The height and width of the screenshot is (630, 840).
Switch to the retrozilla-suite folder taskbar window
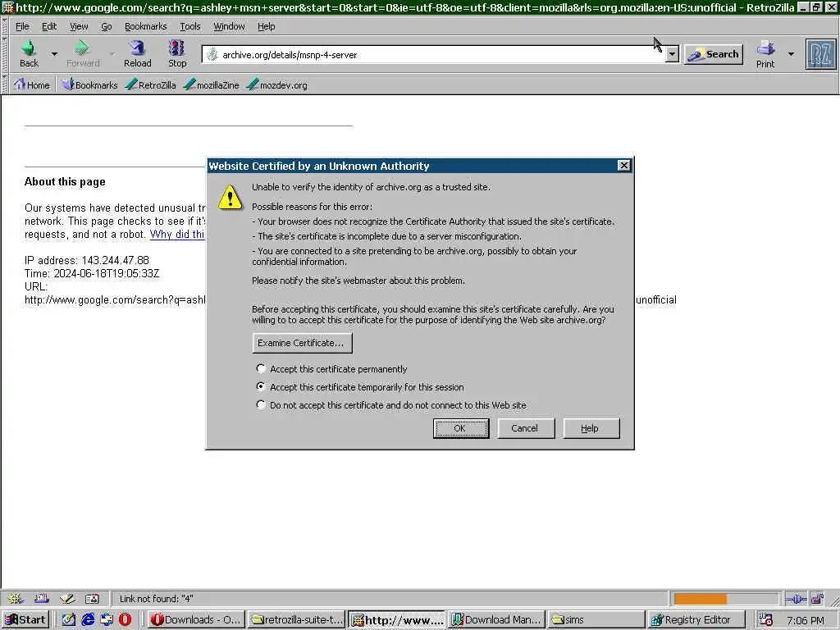(x=296, y=619)
